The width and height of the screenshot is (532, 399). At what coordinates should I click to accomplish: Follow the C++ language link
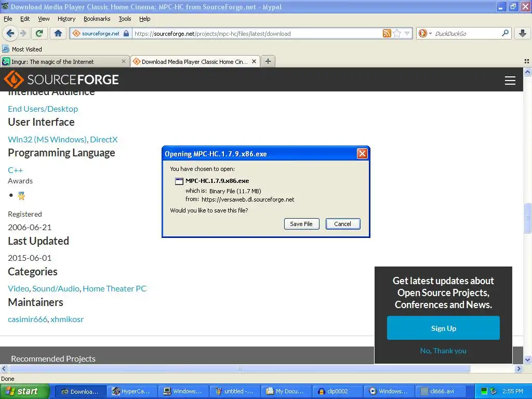pos(15,170)
